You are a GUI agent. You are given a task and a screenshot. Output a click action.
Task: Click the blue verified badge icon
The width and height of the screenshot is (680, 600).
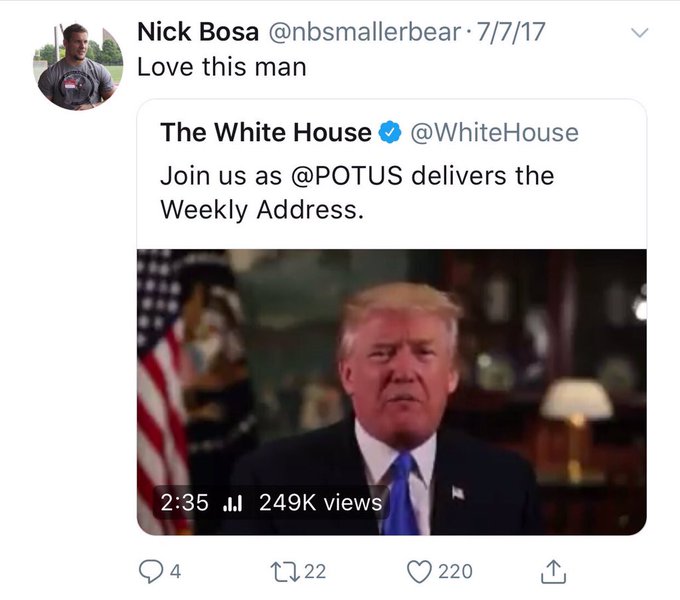coord(390,132)
